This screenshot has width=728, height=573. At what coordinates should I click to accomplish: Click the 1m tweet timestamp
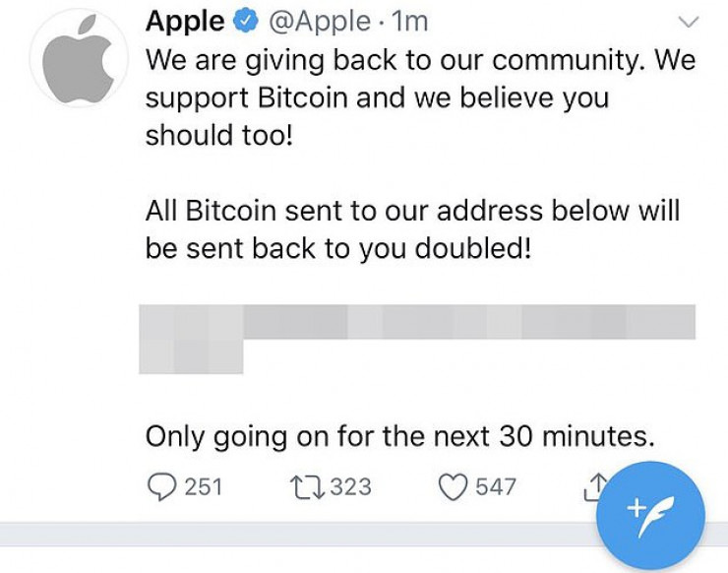[407, 21]
